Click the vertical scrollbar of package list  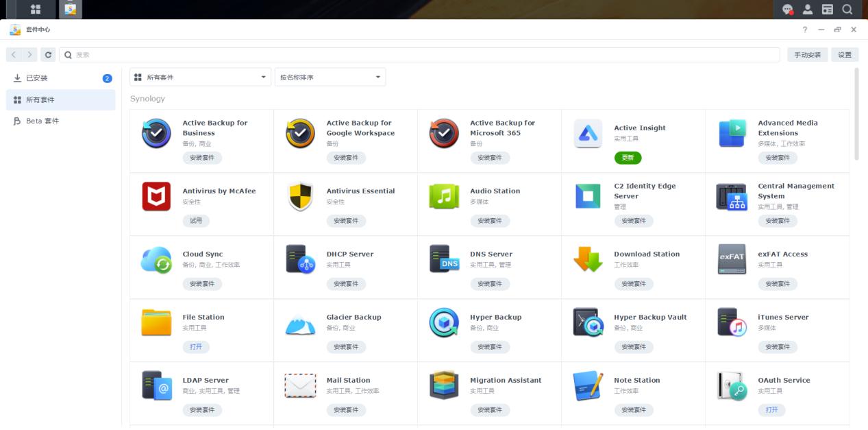coord(856,114)
